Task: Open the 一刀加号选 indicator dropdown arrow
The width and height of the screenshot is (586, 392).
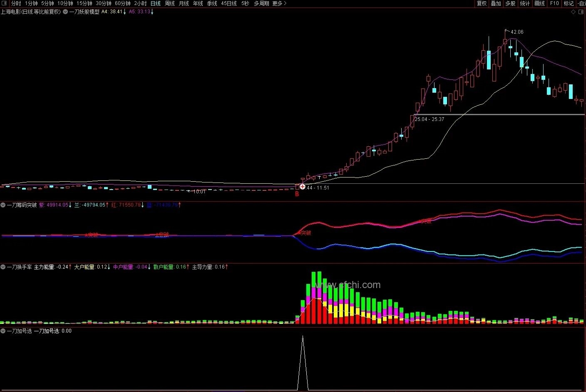Action: click(x=3, y=331)
